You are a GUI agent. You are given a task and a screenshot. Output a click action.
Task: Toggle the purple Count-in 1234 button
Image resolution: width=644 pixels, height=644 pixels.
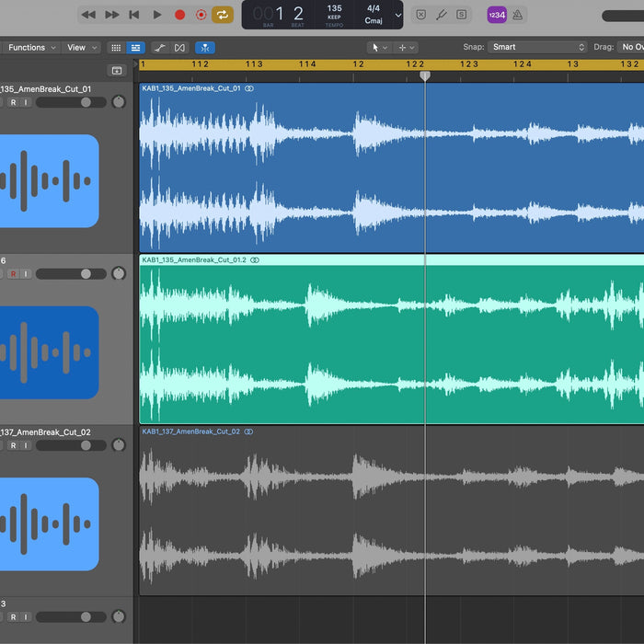[497, 16]
